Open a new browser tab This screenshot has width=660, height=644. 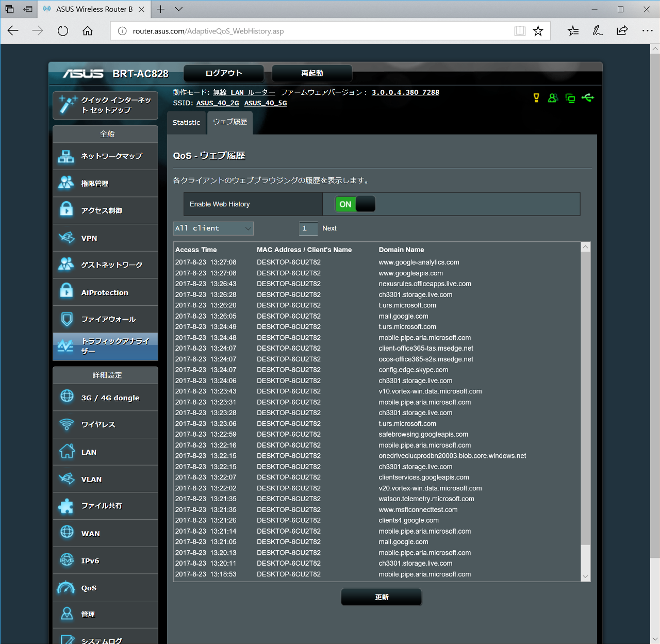point(160,9)
